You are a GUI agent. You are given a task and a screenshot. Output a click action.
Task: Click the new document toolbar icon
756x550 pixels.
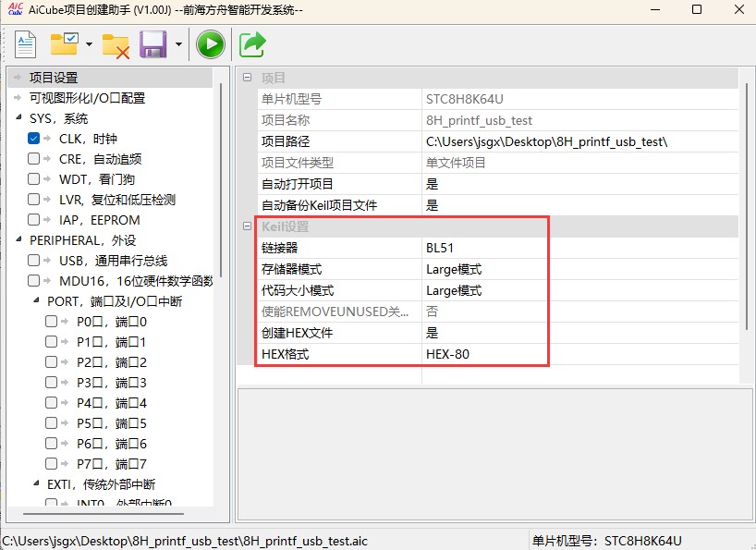[x=25, y=44]
